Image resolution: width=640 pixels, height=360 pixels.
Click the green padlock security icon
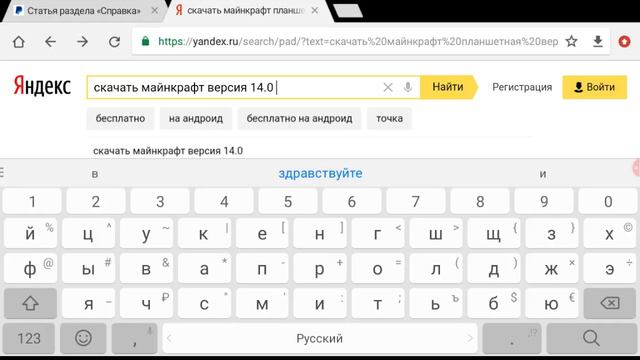coord(145,41)
